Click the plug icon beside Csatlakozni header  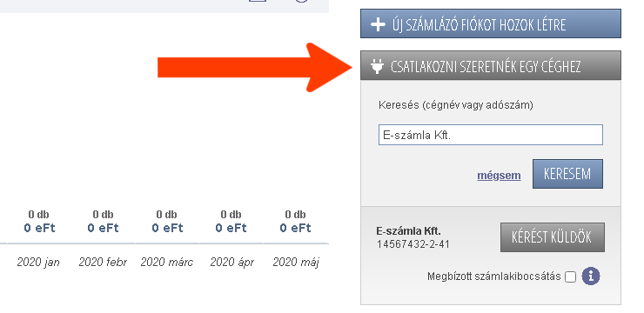coord(377,66)
